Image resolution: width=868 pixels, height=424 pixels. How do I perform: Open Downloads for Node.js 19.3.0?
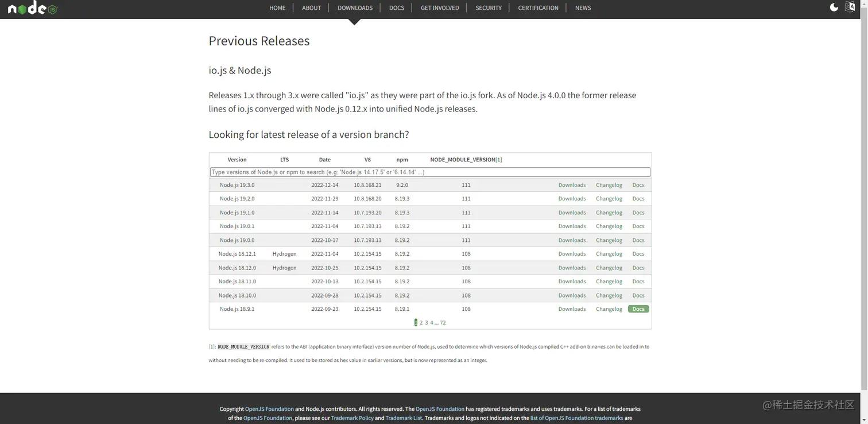572,185
